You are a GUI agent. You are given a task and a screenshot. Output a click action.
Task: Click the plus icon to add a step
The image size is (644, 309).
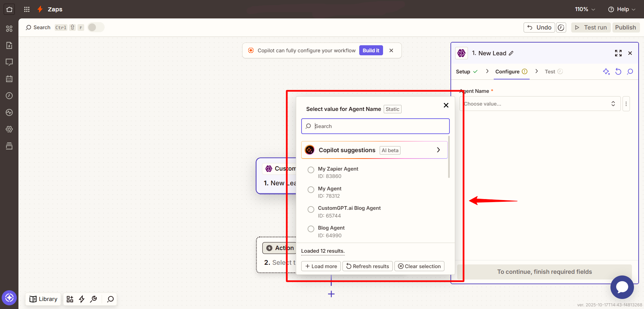[331, 294]
